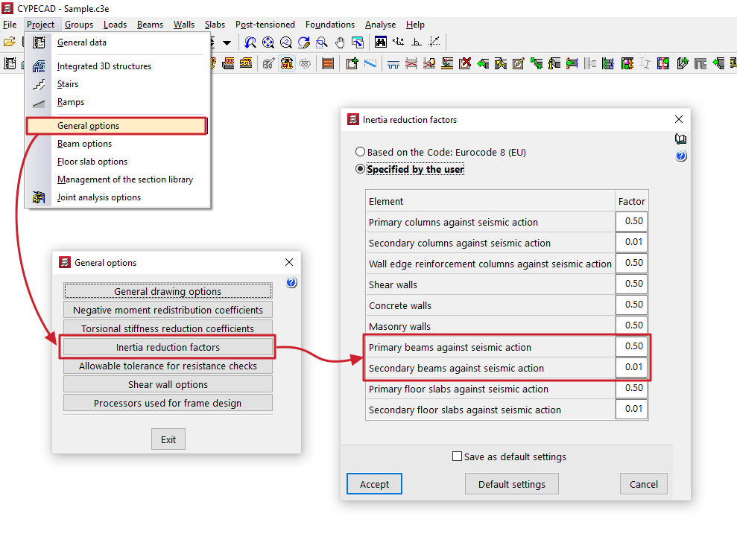Click Allowable tolerance for resistance checks button

coord(168,366)
